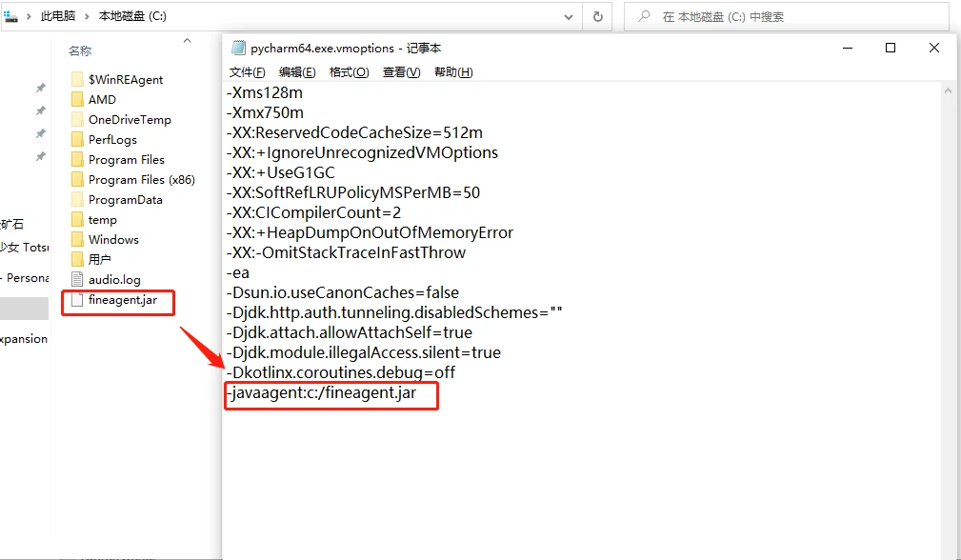
Task: Select the PerfLogs folder icon
Action: (77, 139)
